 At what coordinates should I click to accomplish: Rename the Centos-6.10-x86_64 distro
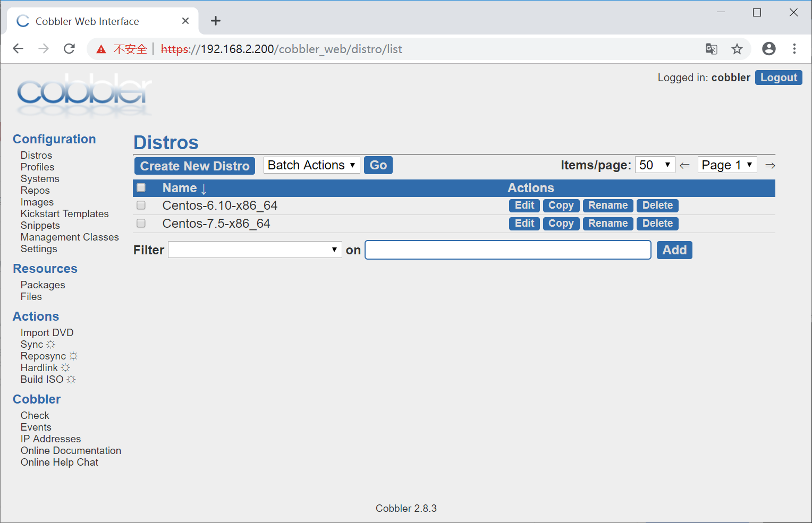point(608,205)
